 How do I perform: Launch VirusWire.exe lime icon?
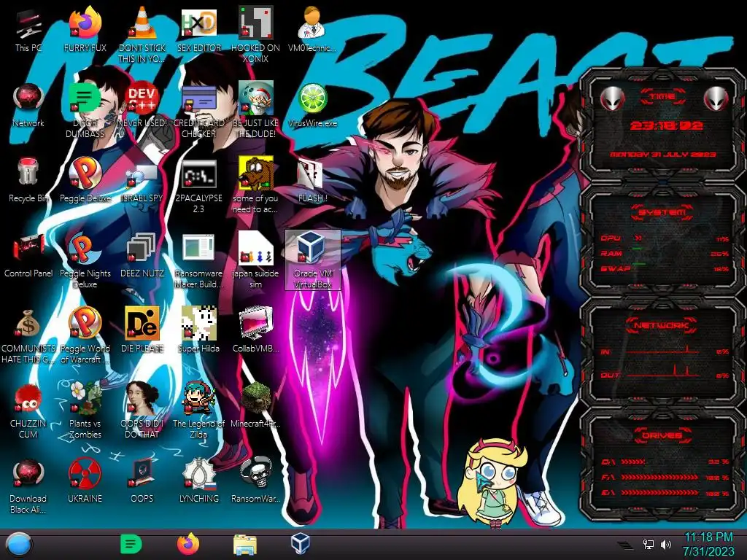click(x=312, y=105)
